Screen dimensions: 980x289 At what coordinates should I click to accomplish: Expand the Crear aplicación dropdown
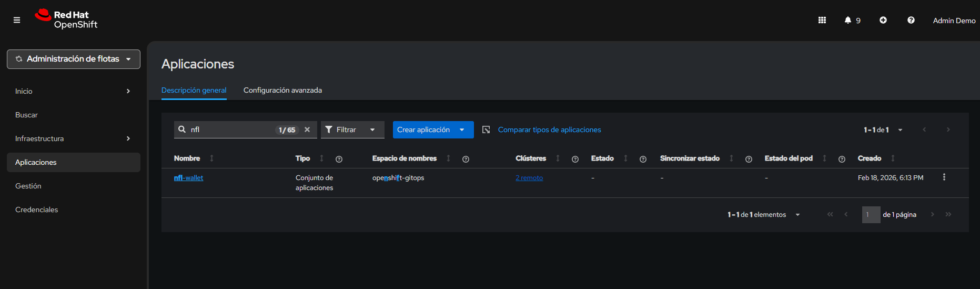[x=462, y=129]
